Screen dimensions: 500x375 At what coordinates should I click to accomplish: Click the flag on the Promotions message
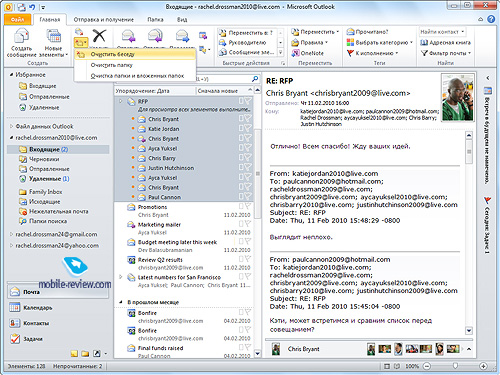coord(248,206)
